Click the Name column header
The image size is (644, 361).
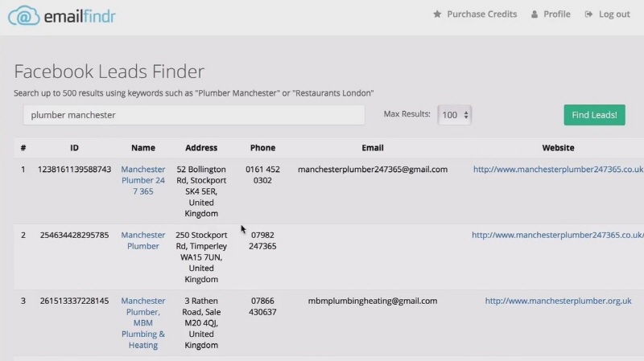143,148
